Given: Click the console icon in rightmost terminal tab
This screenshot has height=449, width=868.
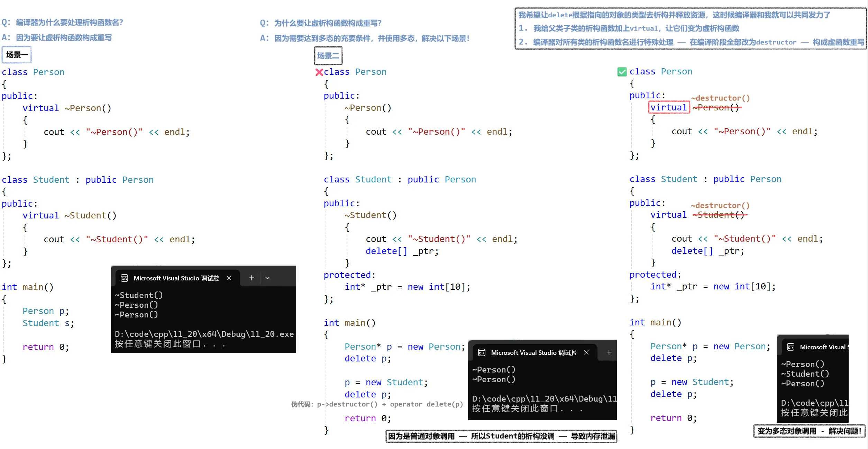Looking at the screenshot, I should point(791,347).
